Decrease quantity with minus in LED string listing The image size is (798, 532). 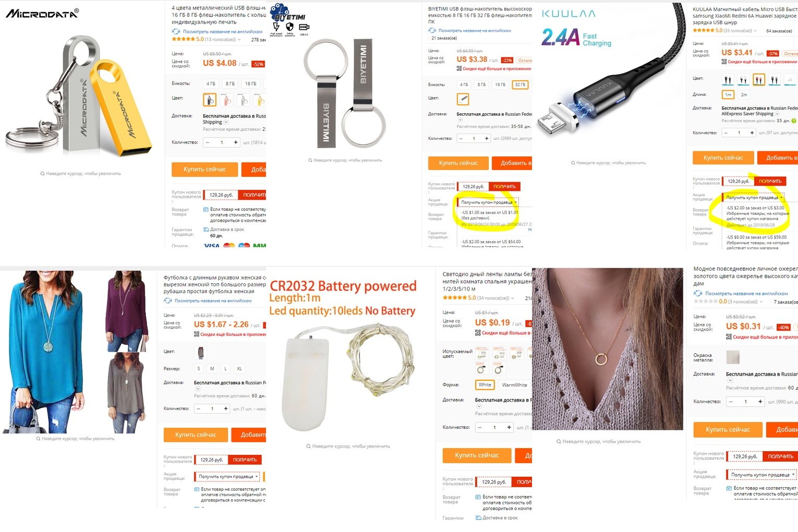pos(480,427)
